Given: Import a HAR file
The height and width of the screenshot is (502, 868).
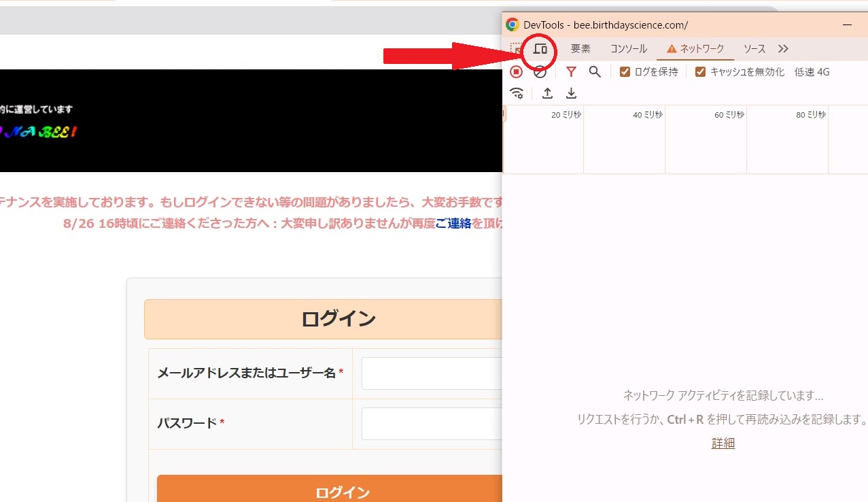Looking at the screenshot, I should [x=547, y=93].
